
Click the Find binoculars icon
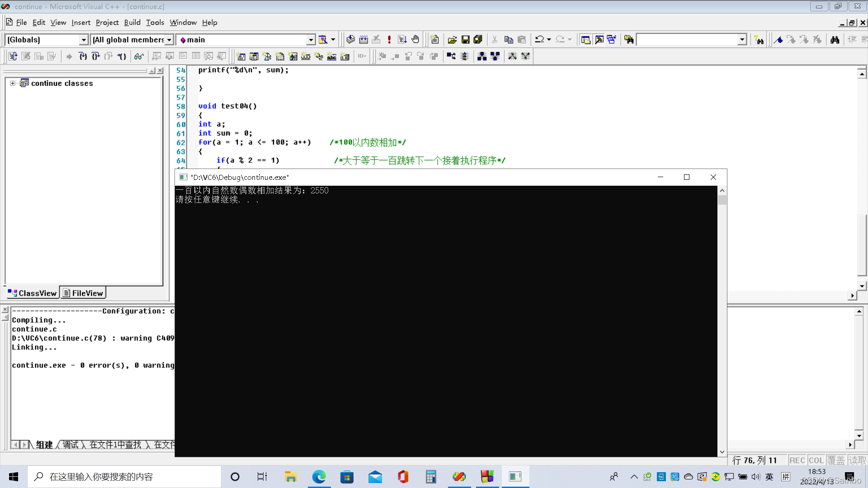pos(835,40)
